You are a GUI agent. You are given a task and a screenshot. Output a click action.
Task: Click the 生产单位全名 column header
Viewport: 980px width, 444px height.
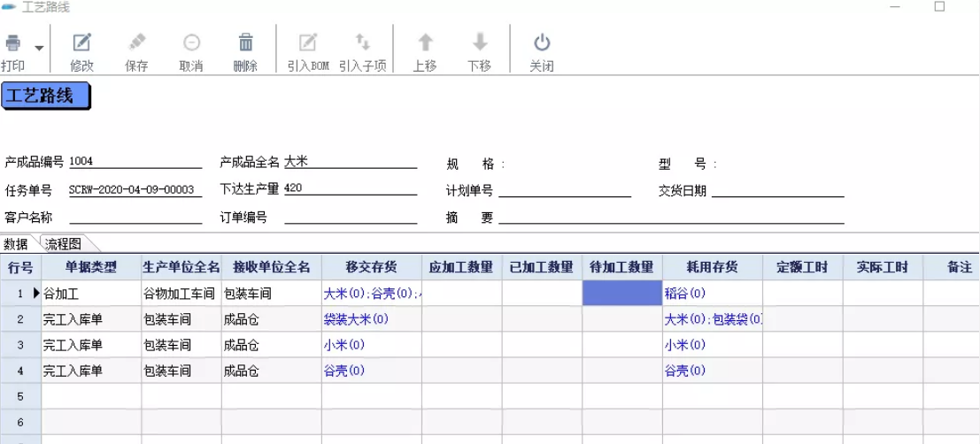coord(181,267)
